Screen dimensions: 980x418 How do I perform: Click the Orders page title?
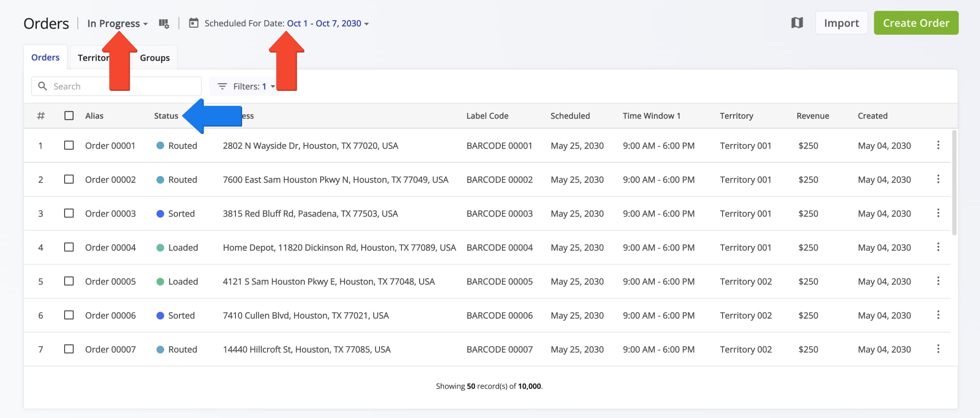46,23
